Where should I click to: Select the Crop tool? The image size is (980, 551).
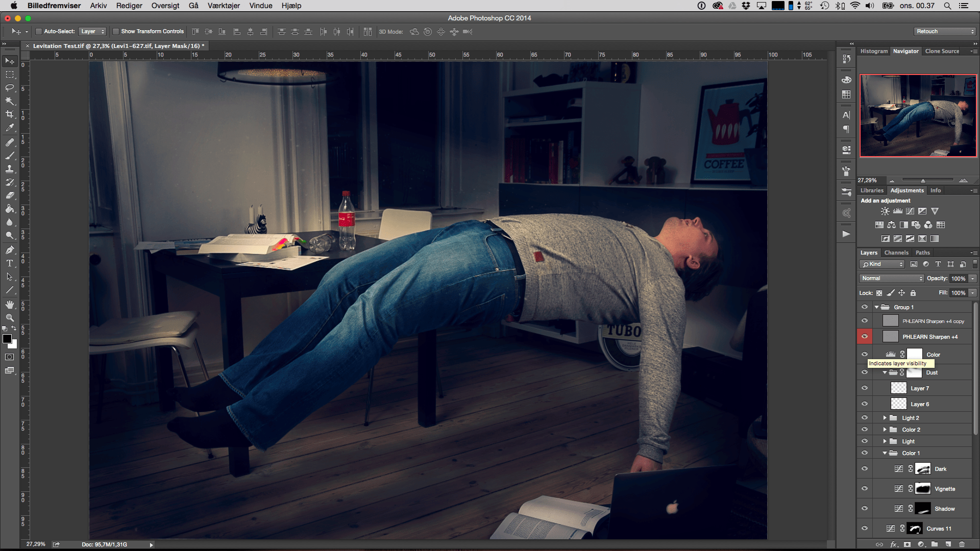click(x=10, y=114)
